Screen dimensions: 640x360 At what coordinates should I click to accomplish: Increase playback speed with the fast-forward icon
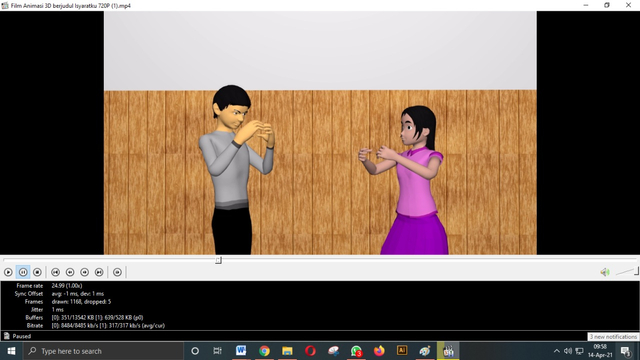[x=84, y=272]
